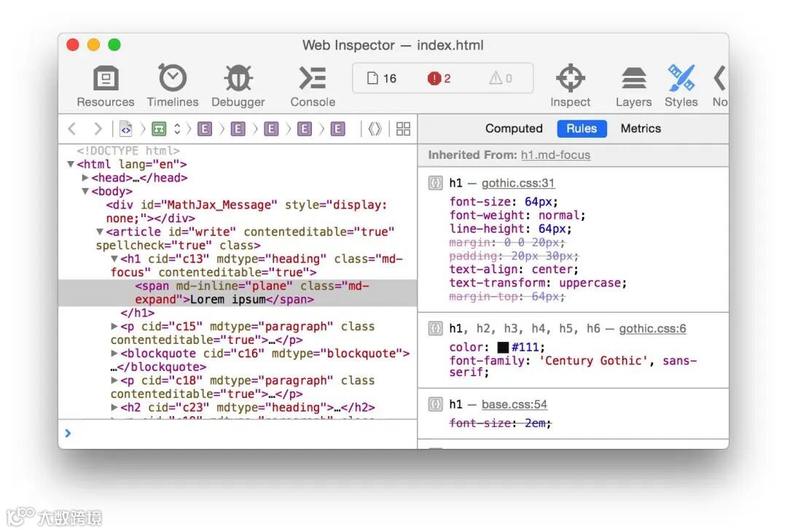Collapse the body element node

pyautogui.click(x=85, y=191)
